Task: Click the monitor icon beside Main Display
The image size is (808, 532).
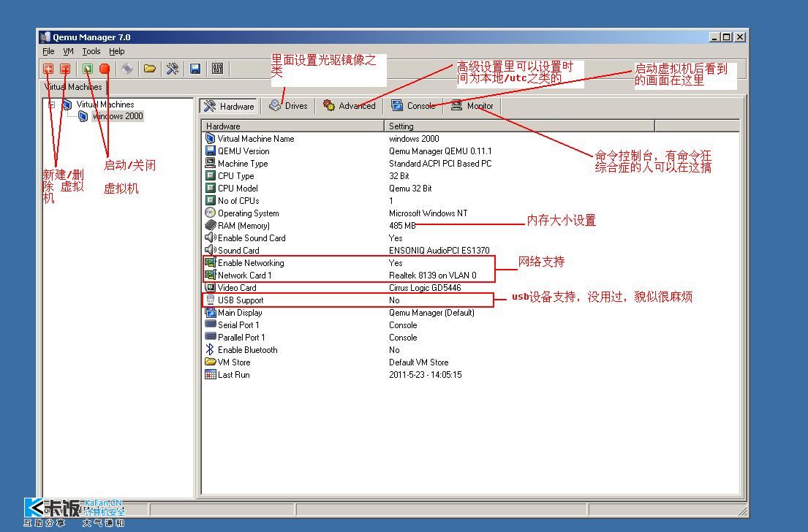Action: click(x=211, y=312)
